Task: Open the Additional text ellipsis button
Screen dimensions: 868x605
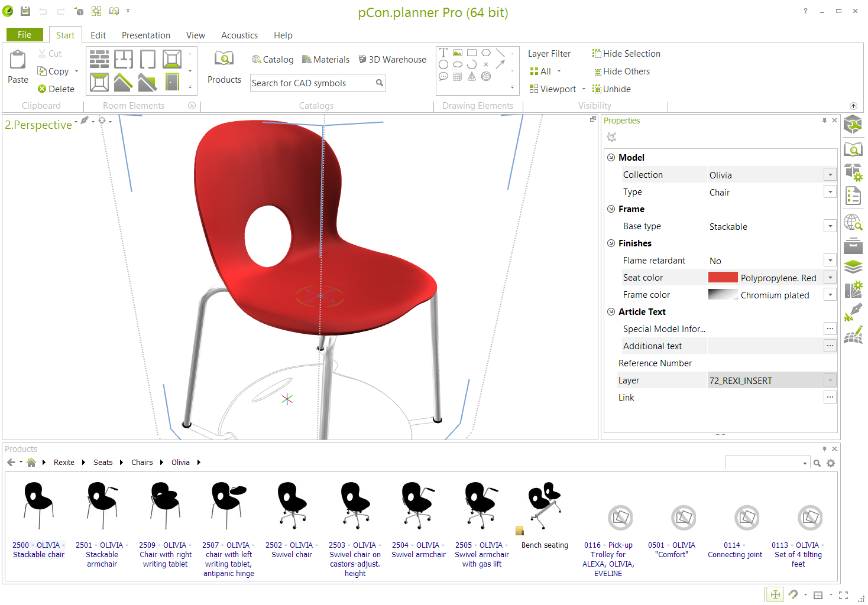Action: (x=830, y=346)
